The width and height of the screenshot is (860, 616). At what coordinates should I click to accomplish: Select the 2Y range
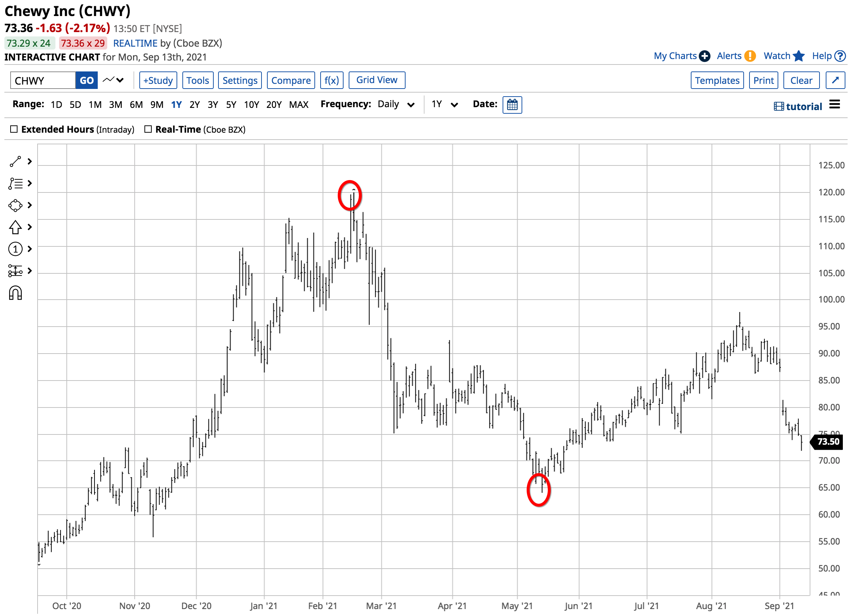[x=194, y=105]
